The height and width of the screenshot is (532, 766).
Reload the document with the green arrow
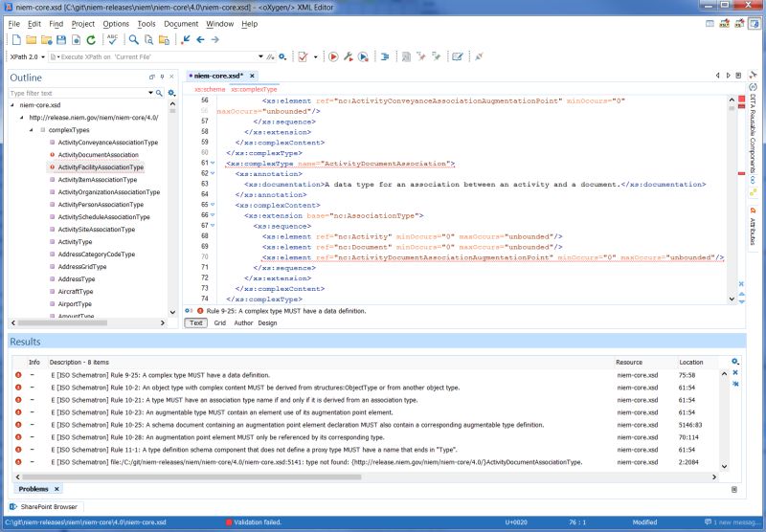click(91, 40)
